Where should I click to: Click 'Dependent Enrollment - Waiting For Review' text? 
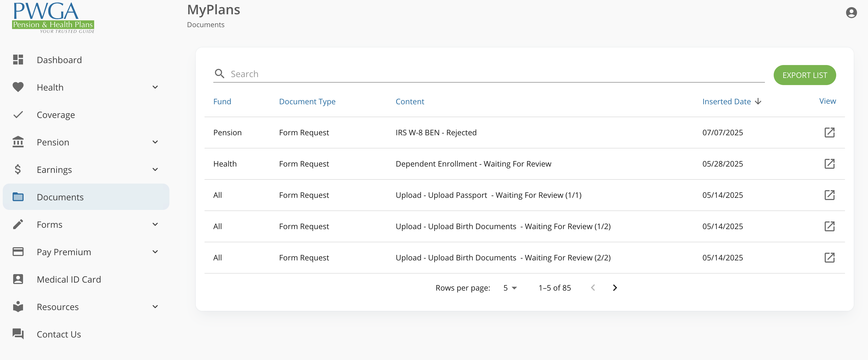(x=473, y=164)
